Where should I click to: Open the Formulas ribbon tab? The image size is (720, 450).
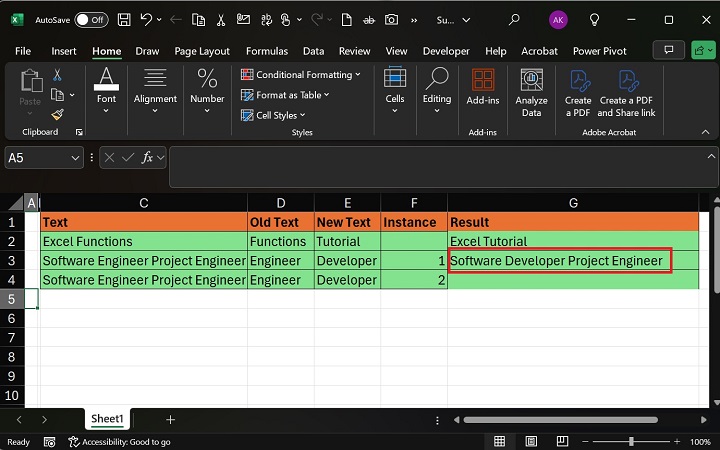[x=267, y=51]
